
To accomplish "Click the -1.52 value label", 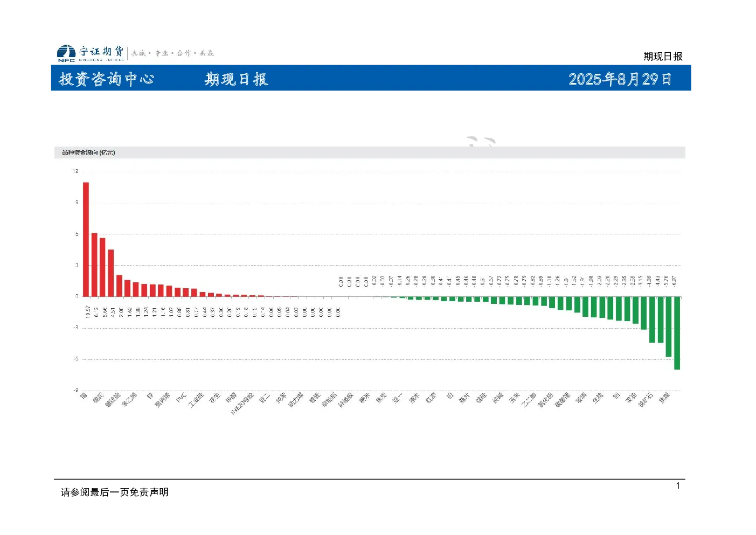I will 574,281.
